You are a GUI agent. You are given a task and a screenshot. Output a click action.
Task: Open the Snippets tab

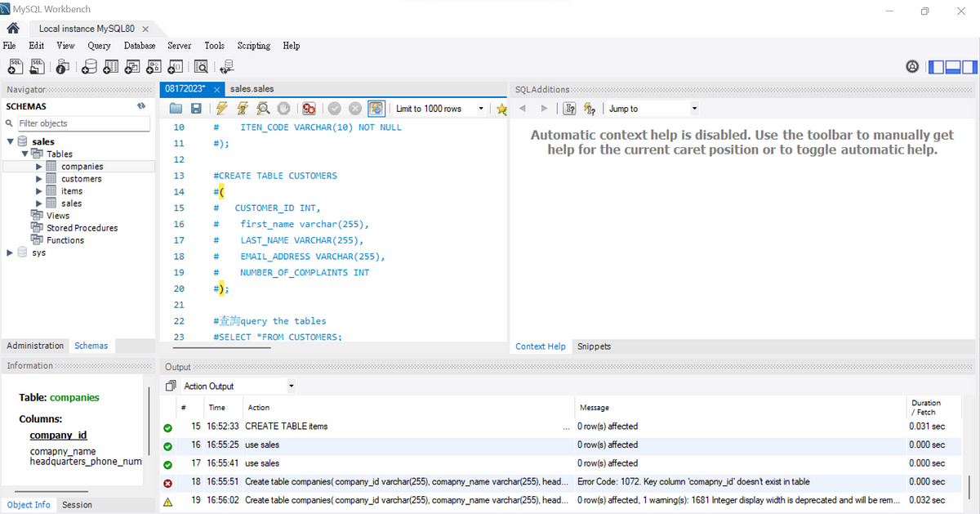point(594,346)
